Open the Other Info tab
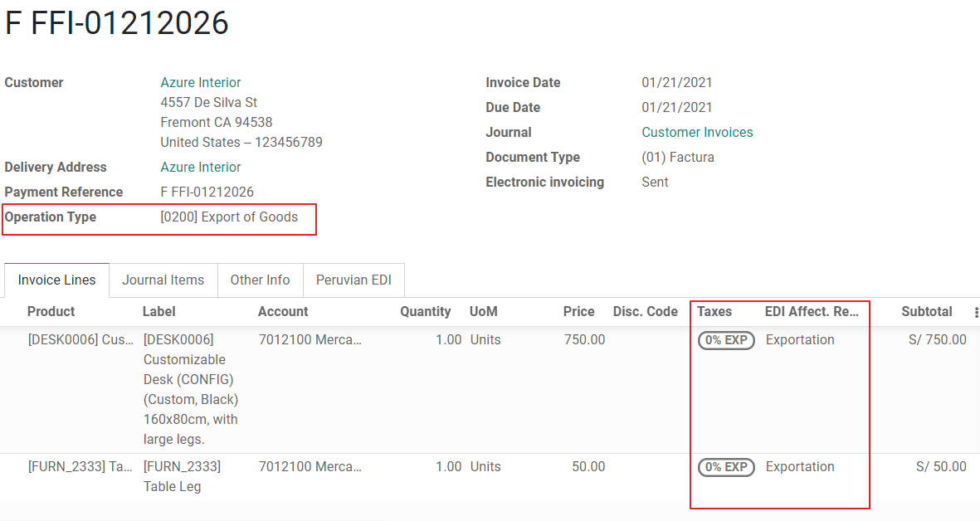The image size is (980, 521). [260, 280]
